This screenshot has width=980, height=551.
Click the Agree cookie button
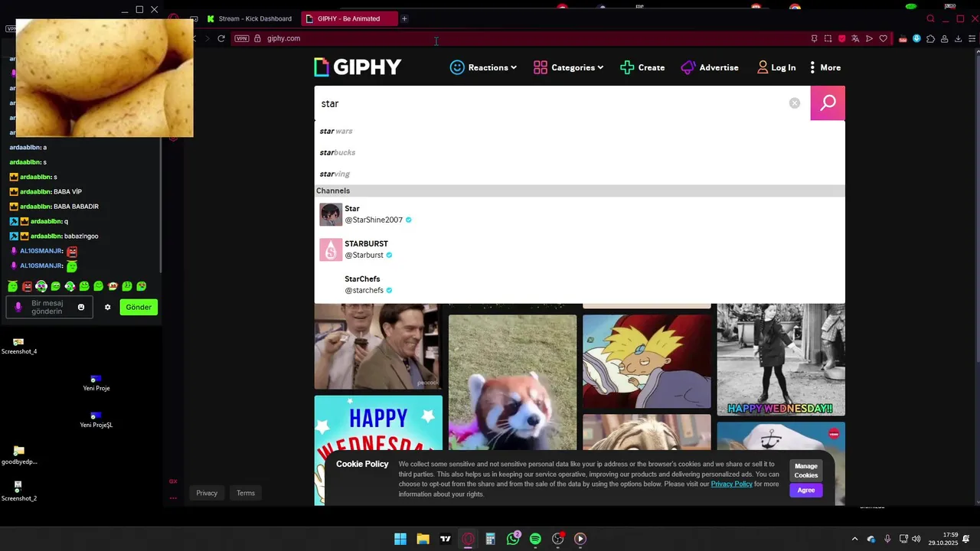pyautogui.click(x=806, y=490)
